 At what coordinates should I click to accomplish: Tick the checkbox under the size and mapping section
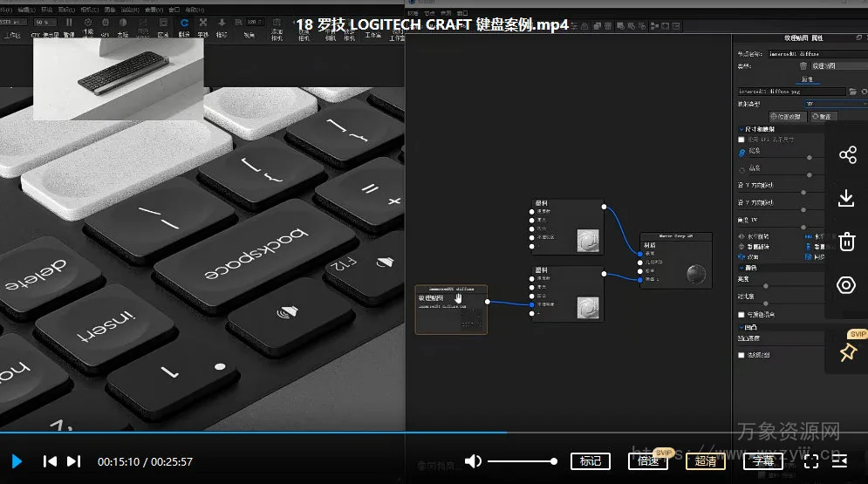click(x=742, y=140)
